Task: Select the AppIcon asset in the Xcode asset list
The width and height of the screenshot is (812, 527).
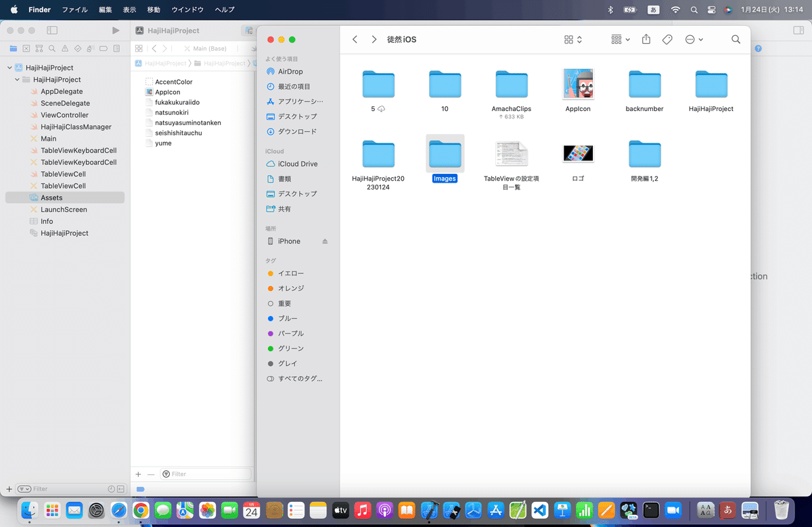Action: pos(168,92)
